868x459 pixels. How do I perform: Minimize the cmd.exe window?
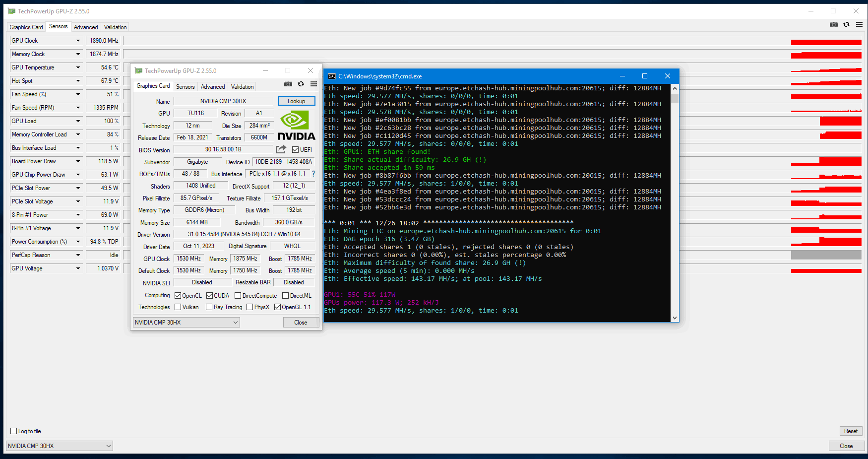coord(622,76)
